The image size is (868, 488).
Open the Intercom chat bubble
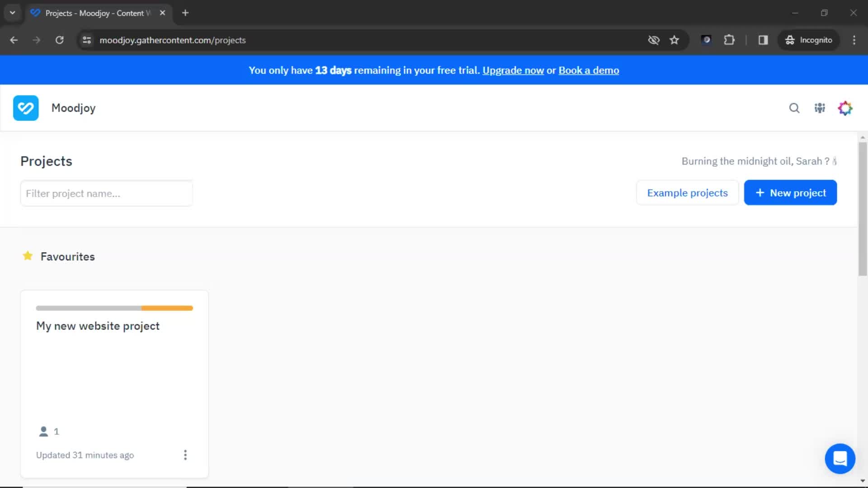click(840, 459)
